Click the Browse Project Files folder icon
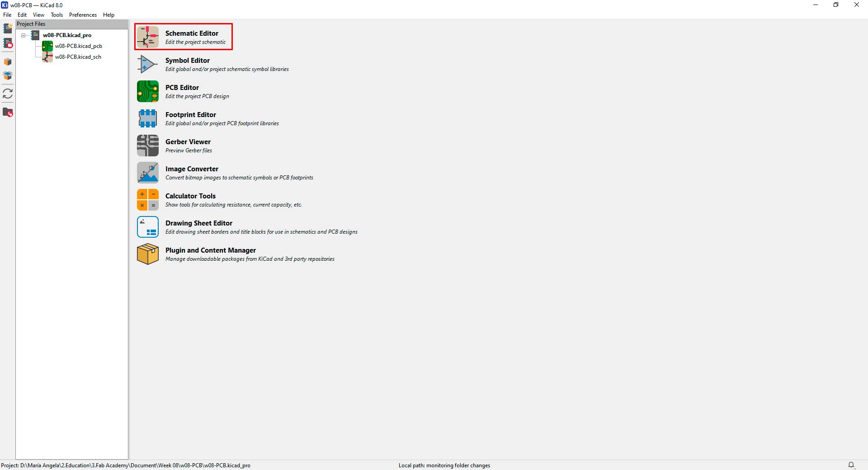The image size is (868, 470). 8,112
